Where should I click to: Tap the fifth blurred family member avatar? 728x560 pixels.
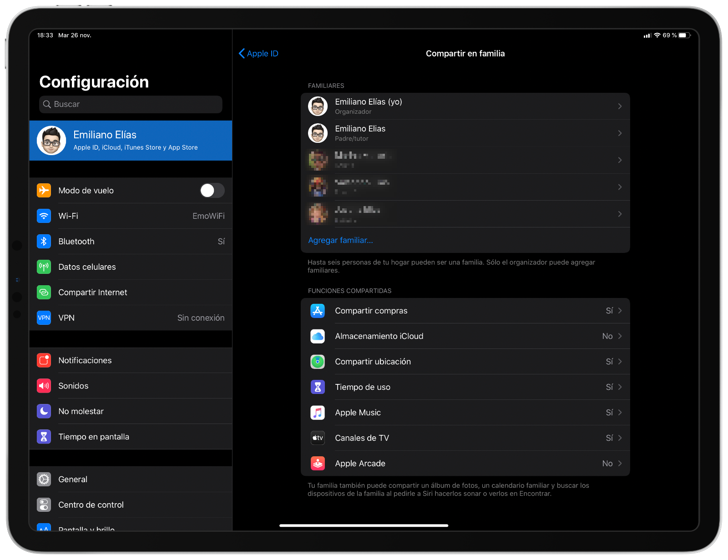click(318, 214)
